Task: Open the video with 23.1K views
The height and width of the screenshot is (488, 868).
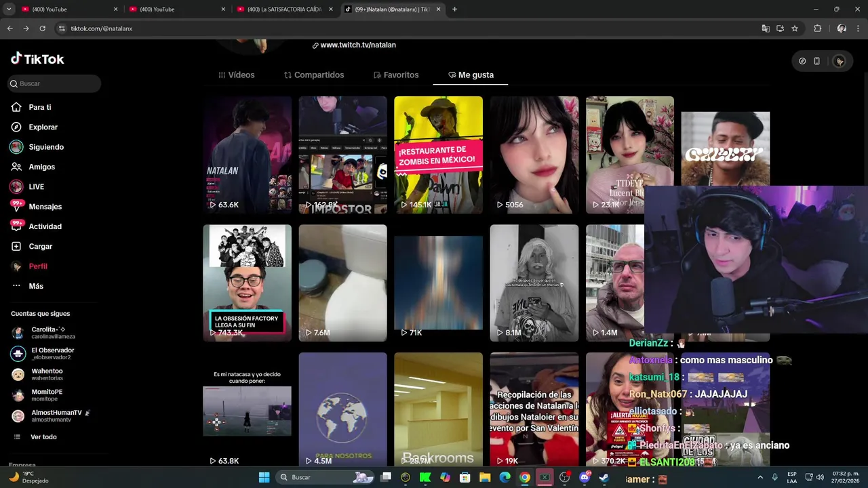Action: [x=630, y=155]
